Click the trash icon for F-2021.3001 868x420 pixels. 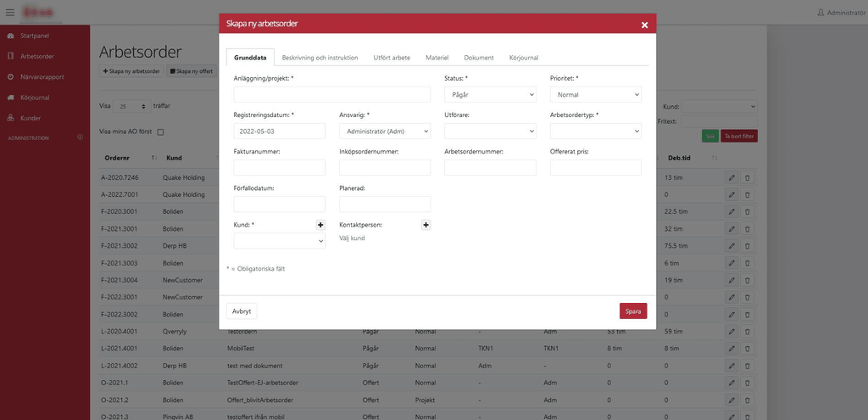(747, 229)
